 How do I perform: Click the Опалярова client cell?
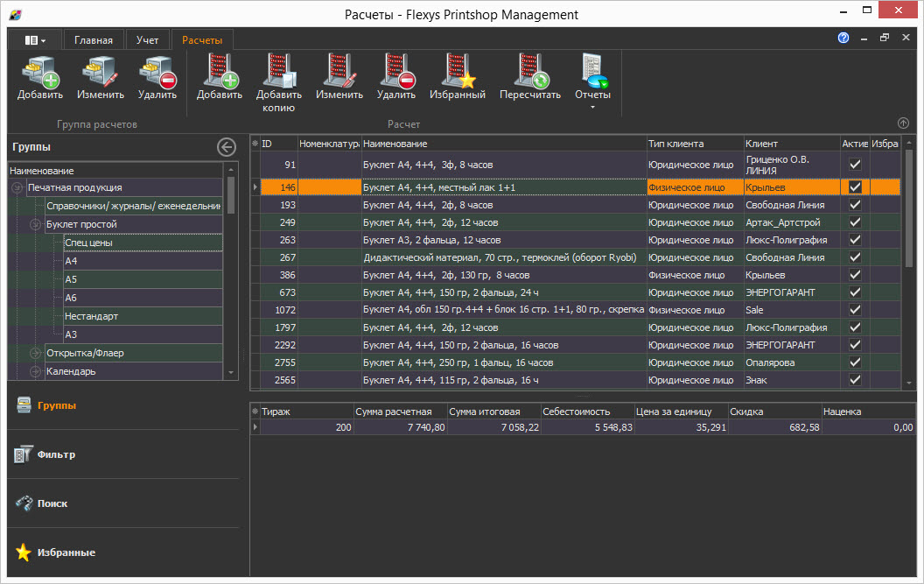(792, 362)
